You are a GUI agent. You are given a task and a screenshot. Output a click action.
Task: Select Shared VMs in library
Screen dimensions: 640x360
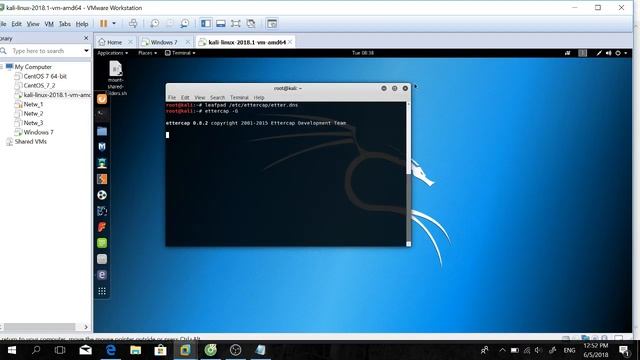click(27, 142)
